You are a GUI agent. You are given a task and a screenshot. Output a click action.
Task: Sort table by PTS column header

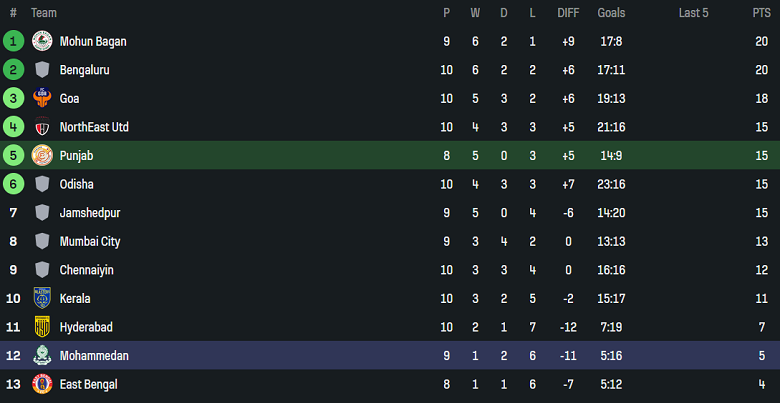click(761, 13)
